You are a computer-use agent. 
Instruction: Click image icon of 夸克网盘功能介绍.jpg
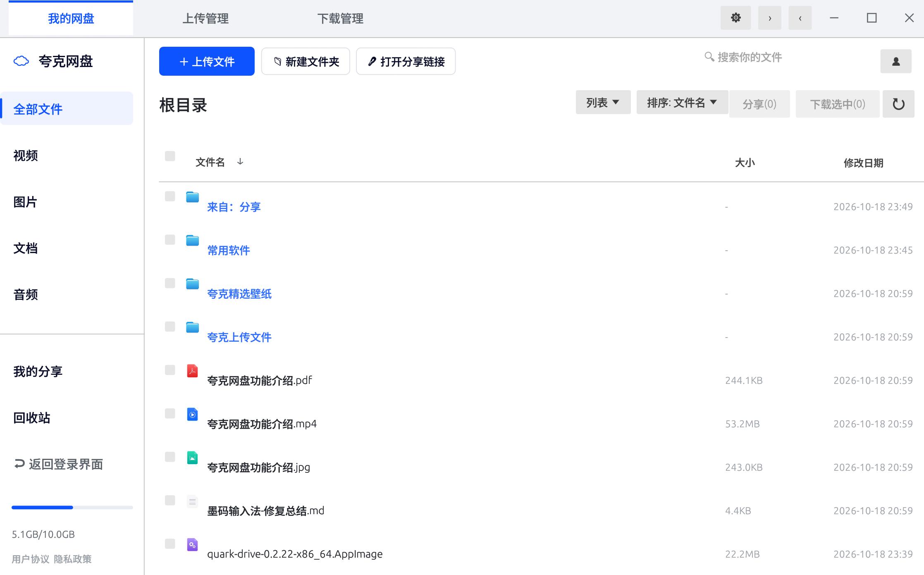coord(192,458)
